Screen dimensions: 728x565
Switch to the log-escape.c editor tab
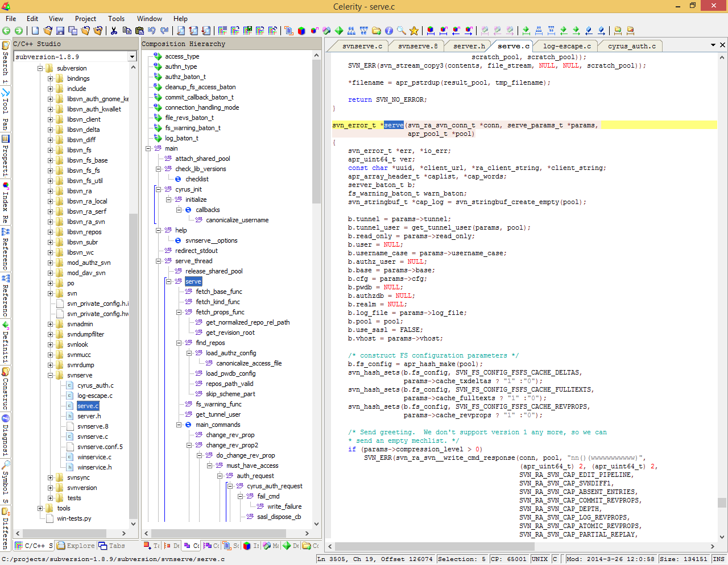coord(566,46)
